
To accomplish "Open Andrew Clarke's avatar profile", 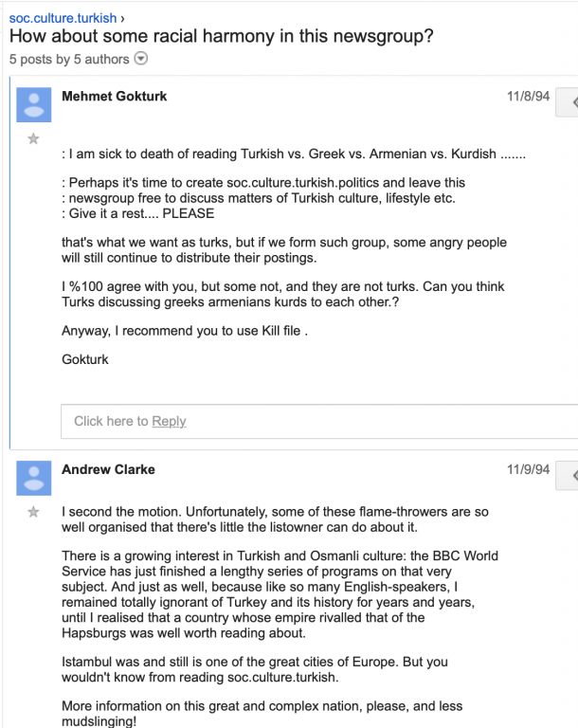I will 34,478.
